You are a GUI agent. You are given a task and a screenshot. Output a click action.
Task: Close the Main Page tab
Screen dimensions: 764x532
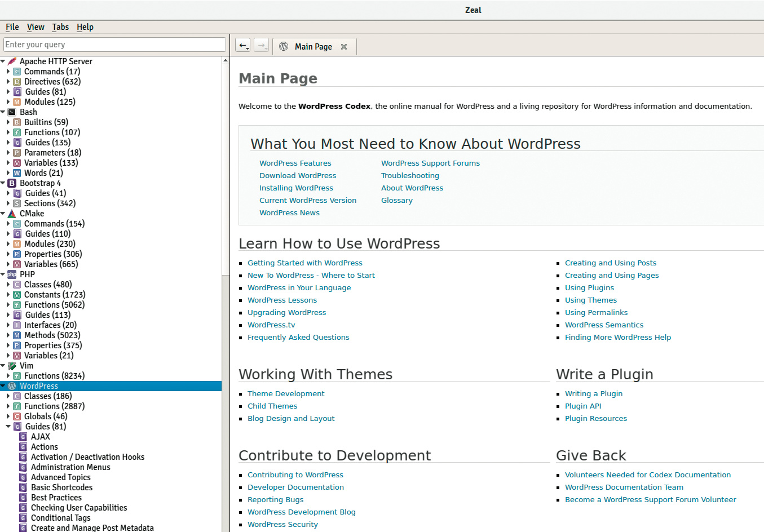(x=344, y=47)
